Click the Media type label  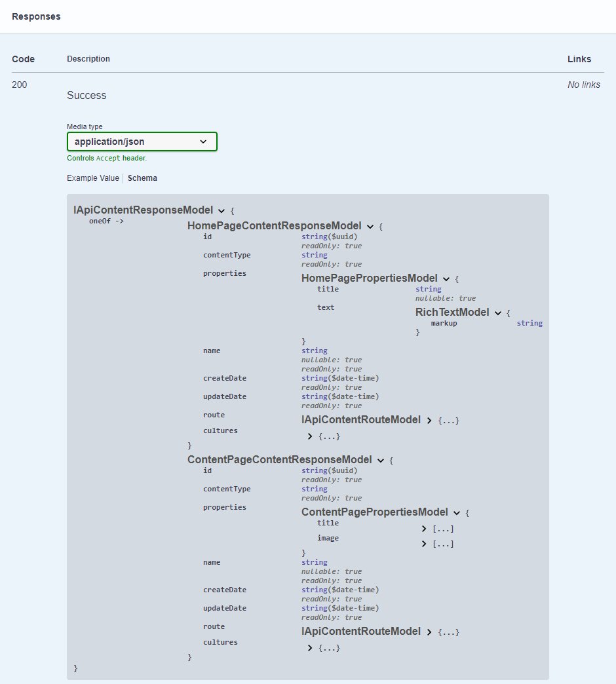point(85,126)
